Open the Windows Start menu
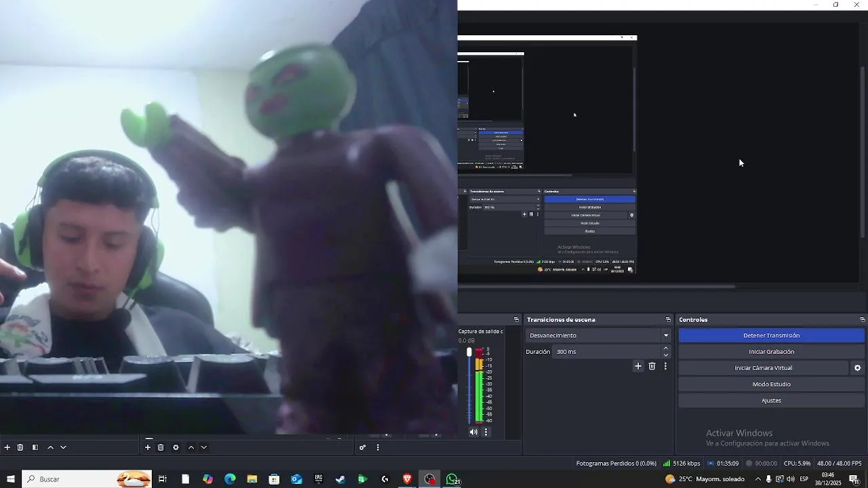Viewport: 868px width, 488px height. pyautogui.click(x=10, y=479)
